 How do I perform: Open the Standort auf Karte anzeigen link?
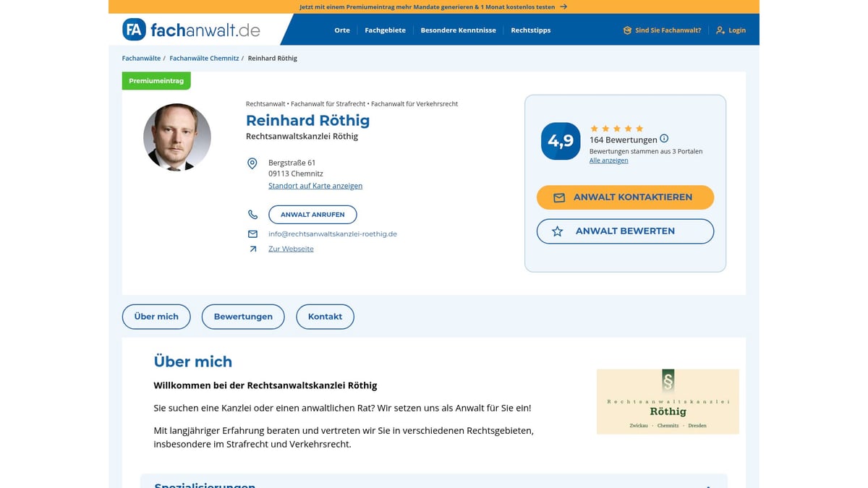pyautogui.click(x=315, y=185)
